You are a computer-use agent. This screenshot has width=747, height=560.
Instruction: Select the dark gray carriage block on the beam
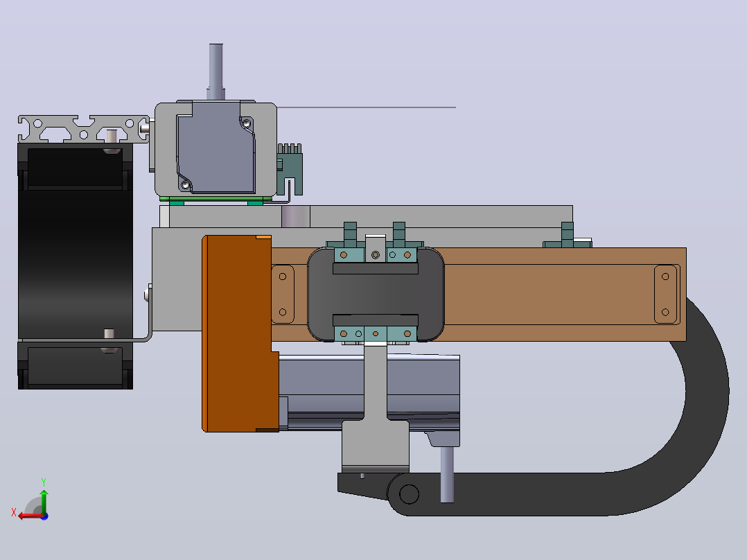[376, 295]
